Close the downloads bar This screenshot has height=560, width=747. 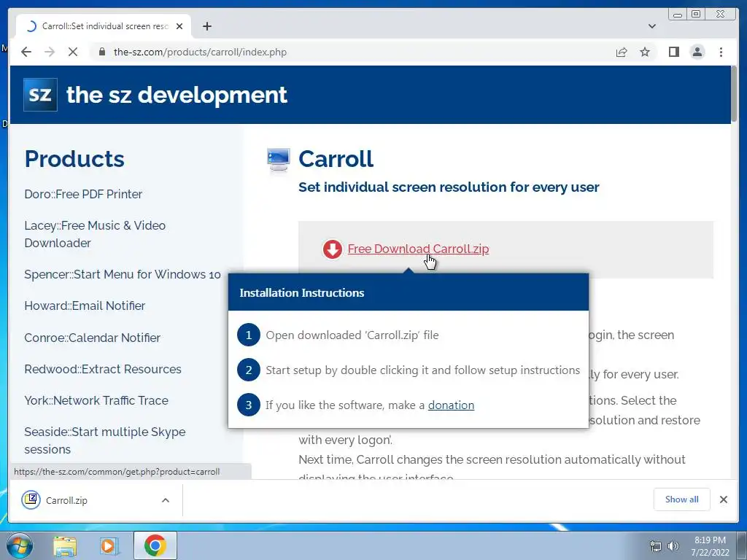point(723,499)
